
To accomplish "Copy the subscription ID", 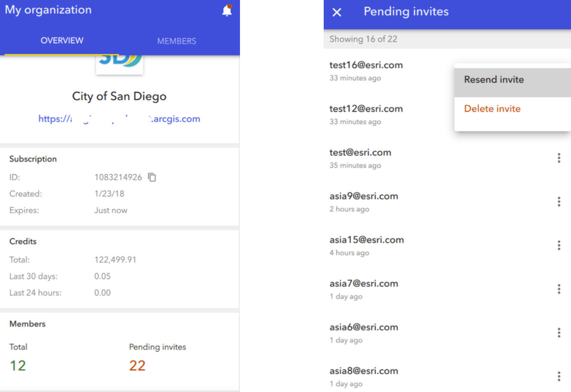I will [x=152, y=177].
